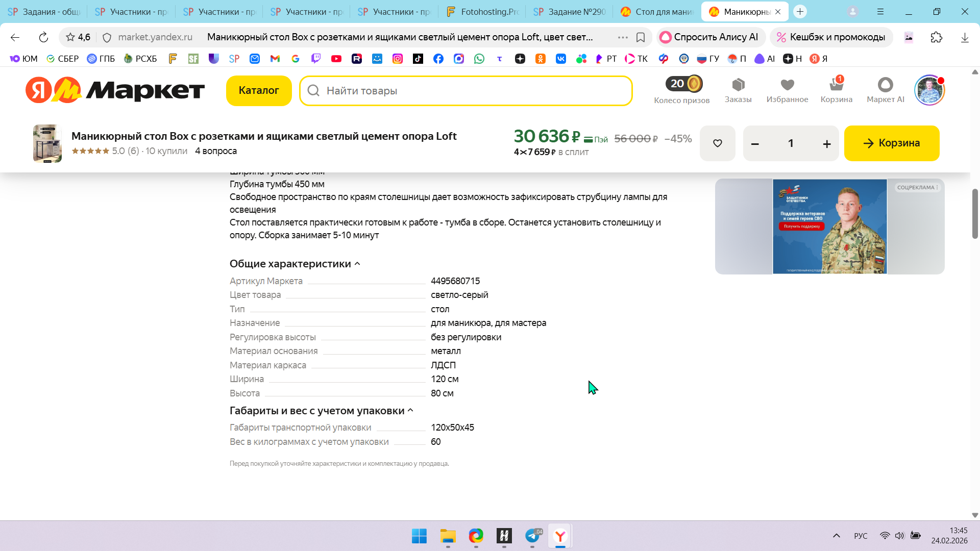Click the page vertical scrollbar thumb

pyautogui.click(x=975, y=213)
